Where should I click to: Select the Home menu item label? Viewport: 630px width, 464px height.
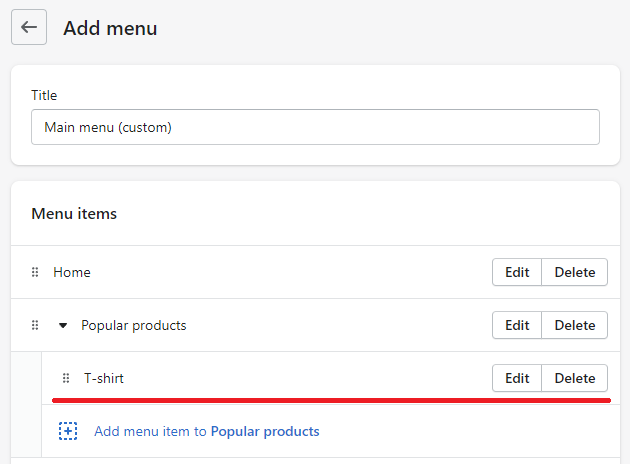click(72, 272)
